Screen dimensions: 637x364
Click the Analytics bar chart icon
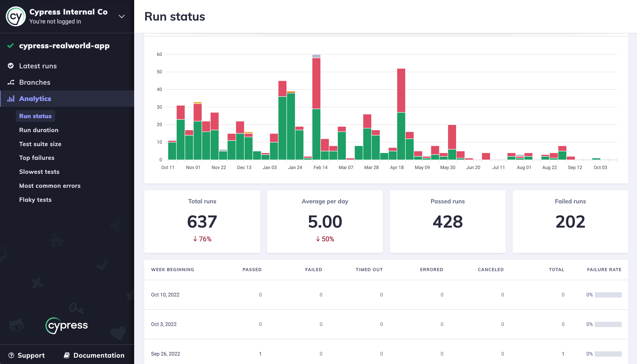[x=11, y=99]
